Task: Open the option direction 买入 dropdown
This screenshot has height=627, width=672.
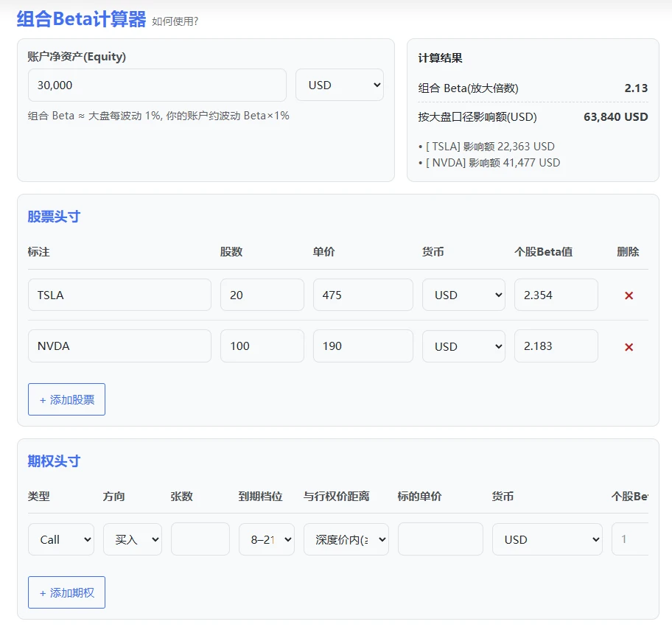Action: [132, 539]
